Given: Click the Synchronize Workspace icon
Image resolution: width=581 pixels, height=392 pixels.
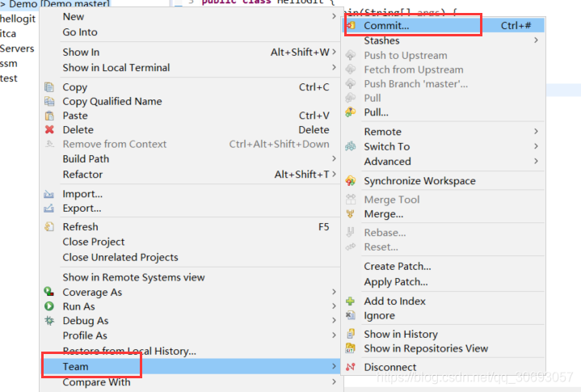Looking at the screenshot, I should point(351,181).
